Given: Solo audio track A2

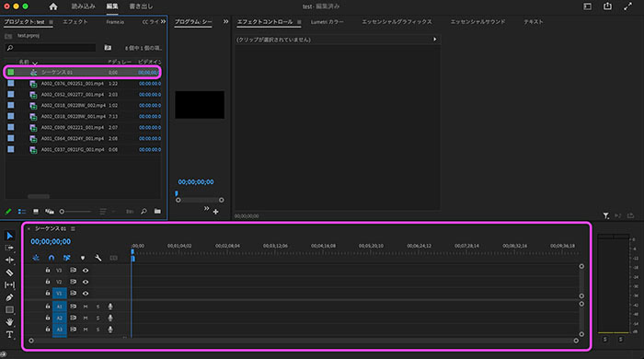Looking at the screenshot, I should (x=98, y=318).
